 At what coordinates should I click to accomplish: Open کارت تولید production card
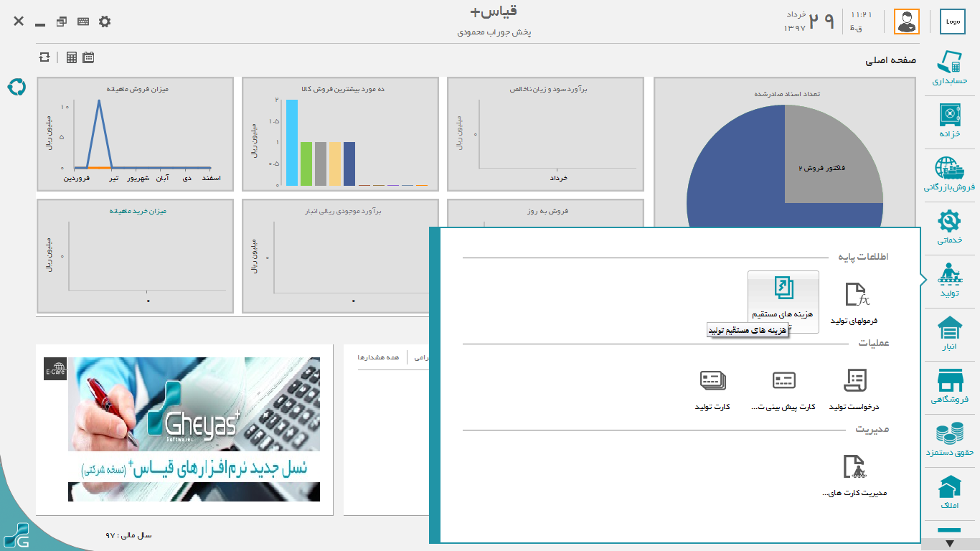pos(712,390)
